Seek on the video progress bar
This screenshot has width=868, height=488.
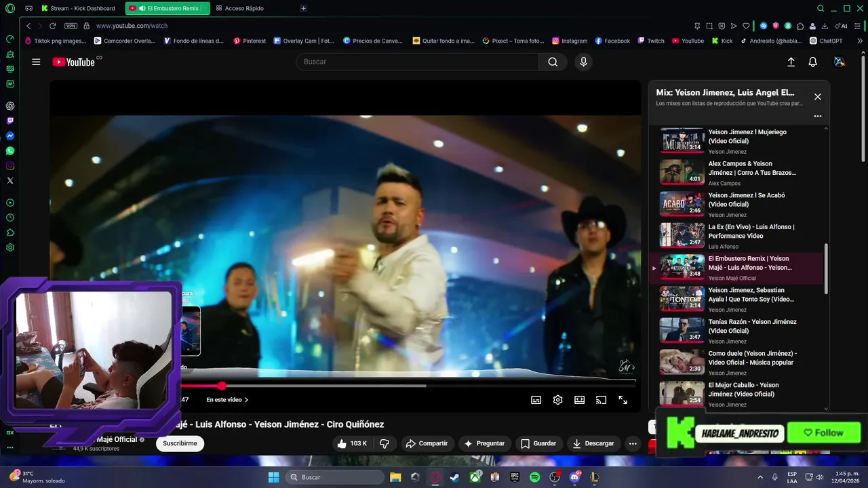point(407,386)
